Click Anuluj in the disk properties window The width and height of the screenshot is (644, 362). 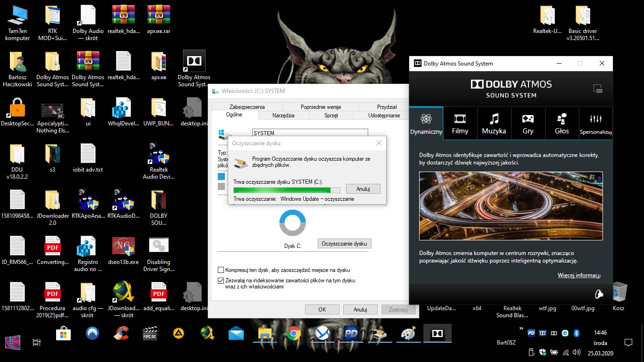(x=360, y=310)
